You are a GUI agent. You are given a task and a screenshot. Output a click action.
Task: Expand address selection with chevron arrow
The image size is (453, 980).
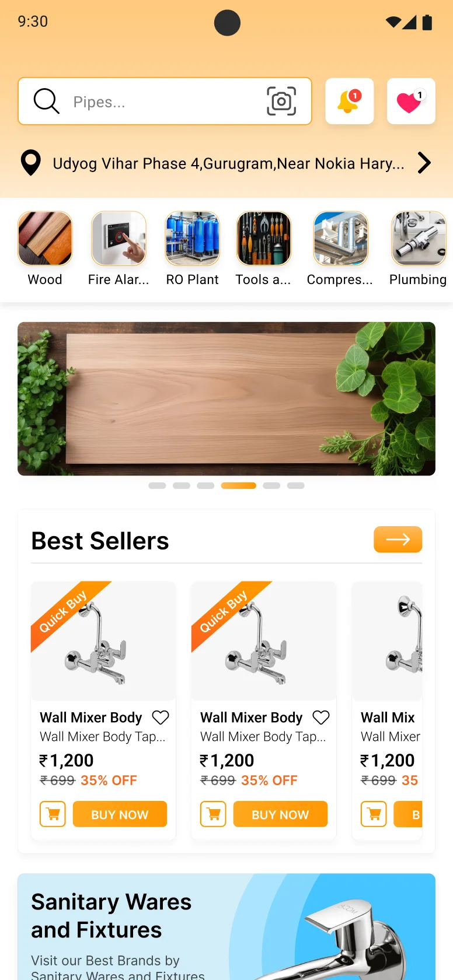(424, 163)
